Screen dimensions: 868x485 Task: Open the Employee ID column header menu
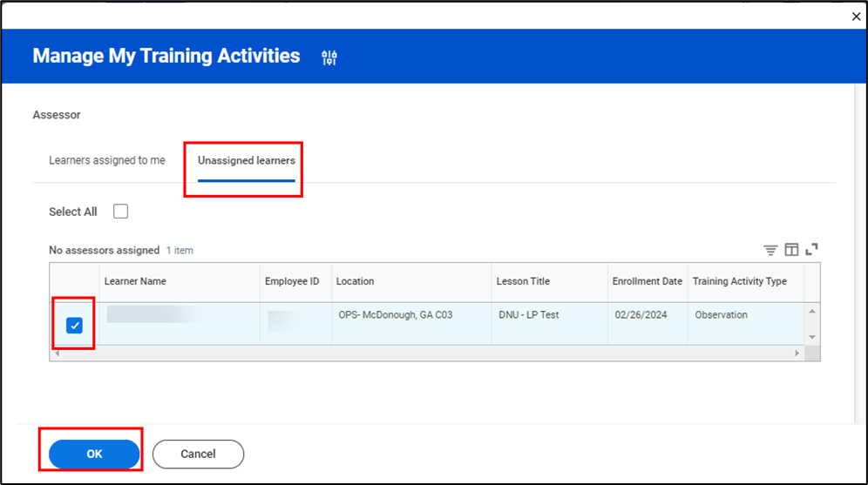tap(292, 281)
